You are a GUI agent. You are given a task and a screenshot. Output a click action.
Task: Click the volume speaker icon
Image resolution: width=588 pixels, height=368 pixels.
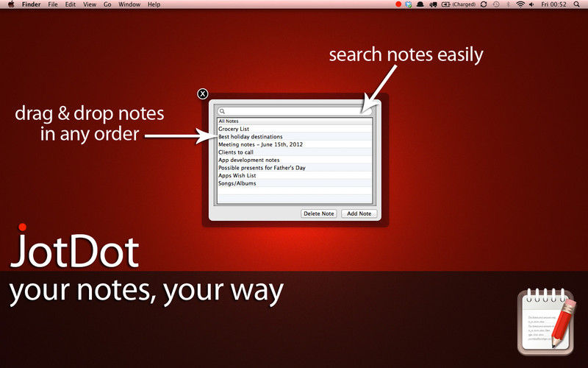[531, 4]
